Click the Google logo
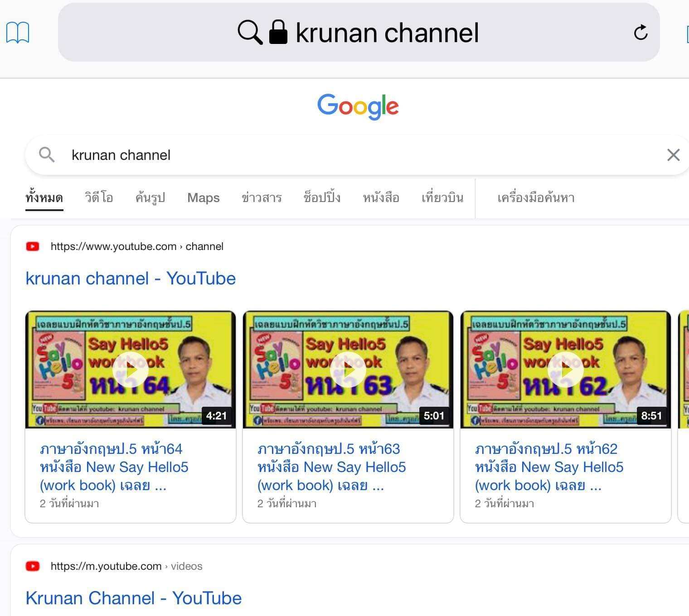This screenshot has height=616, width=689. pos(358,106)
